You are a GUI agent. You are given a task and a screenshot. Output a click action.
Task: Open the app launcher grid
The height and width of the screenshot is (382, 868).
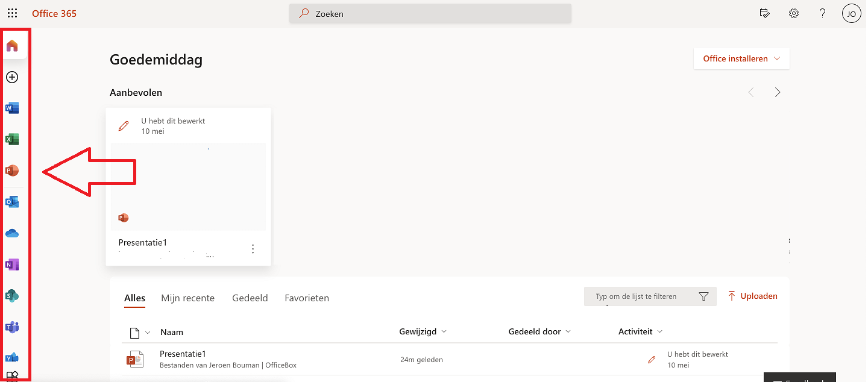point(12,13)
